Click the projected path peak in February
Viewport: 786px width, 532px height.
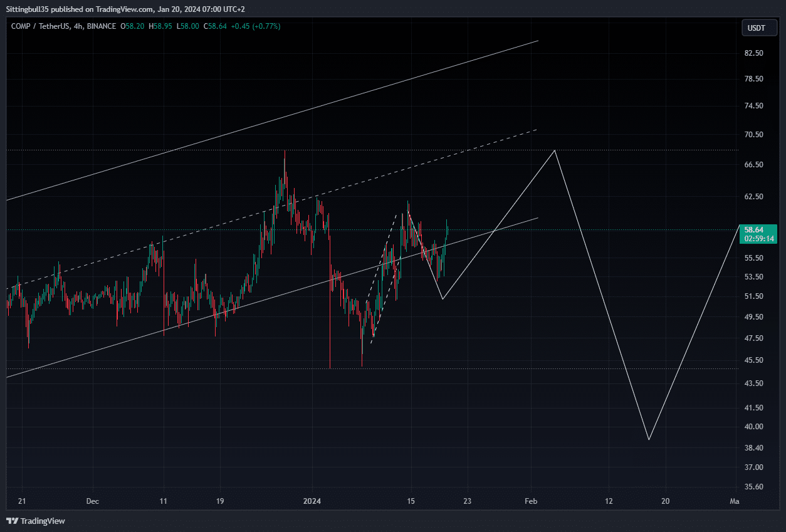(x=555, y=150)
